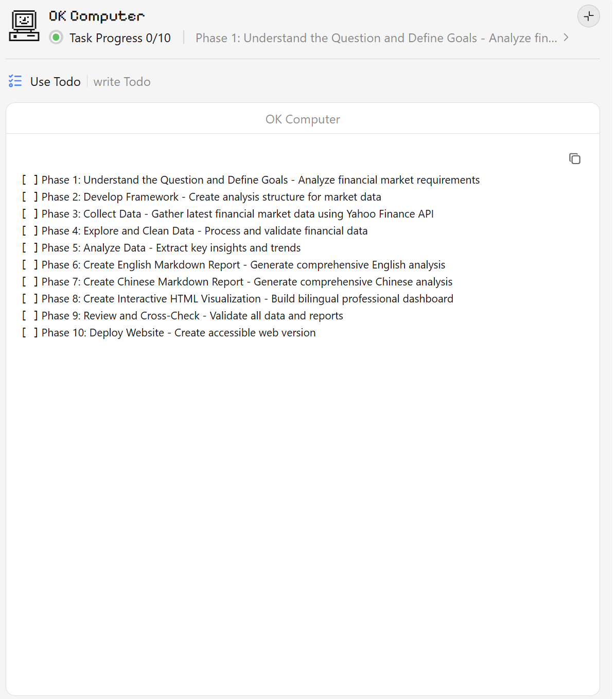This screenshot has width=616, height=699.
Task: Toggle Phase 10 Deploy Website checkbox
Action: [29, 333]
